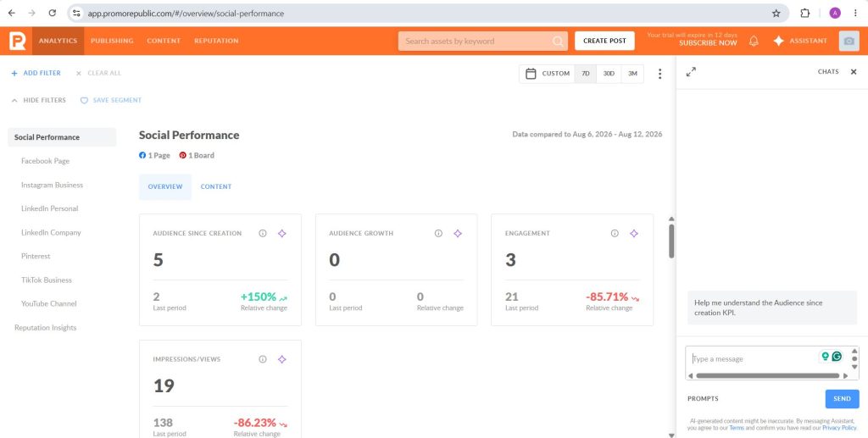Click the green bulb icon in message box
Viewport: 868px width, 438px height.
click(x=826, y=356)
